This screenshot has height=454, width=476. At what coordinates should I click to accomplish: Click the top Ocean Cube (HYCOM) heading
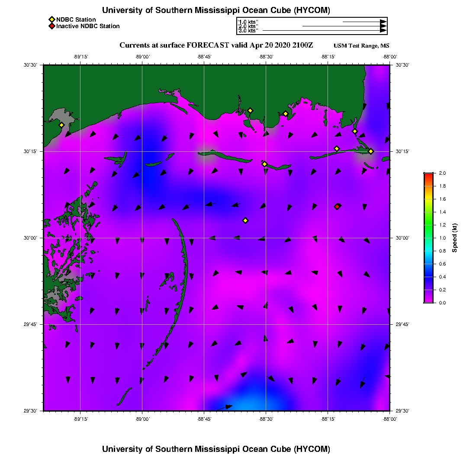[x=216, y=10]
